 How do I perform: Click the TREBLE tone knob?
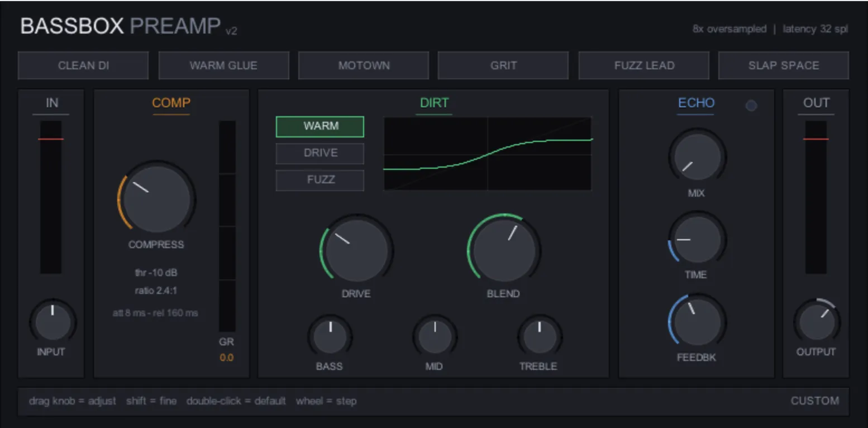[x=540, y=336]
